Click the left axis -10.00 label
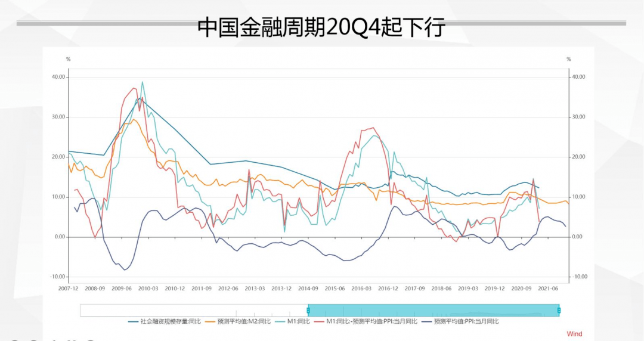This screenshot has height=341, width=644. 57,277
